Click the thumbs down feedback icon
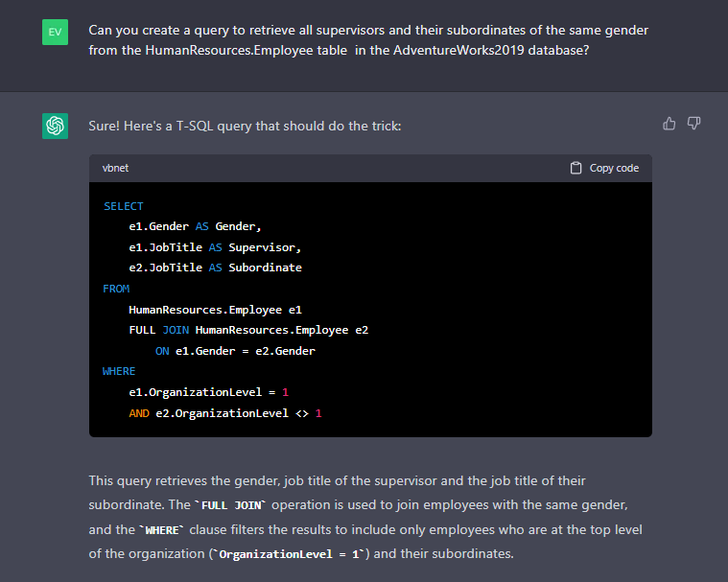728x582 pixels. tap(694, 124)
